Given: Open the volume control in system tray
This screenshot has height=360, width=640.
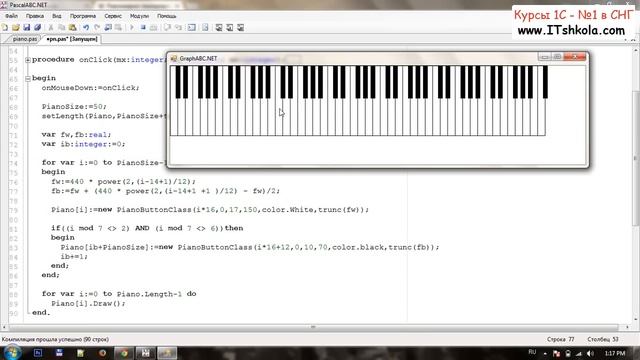Looking at the screenshot, I should pos(590,353).
